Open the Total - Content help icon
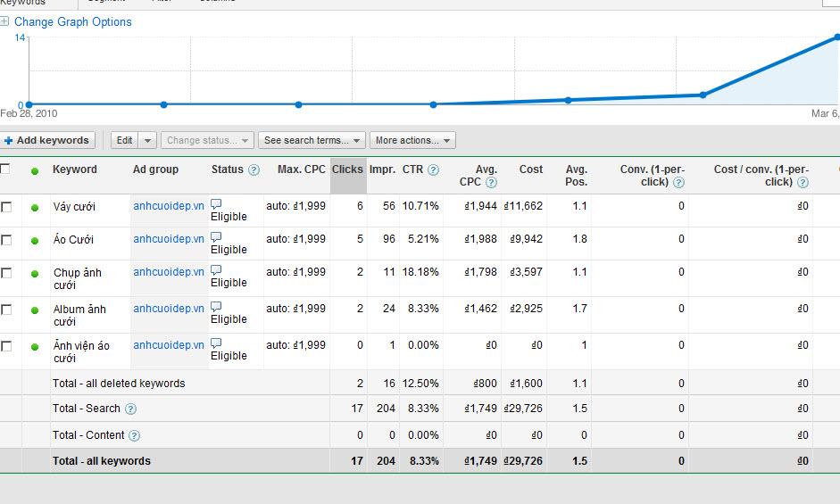Viewport: 840px width, 504px height. click(135, 436)
